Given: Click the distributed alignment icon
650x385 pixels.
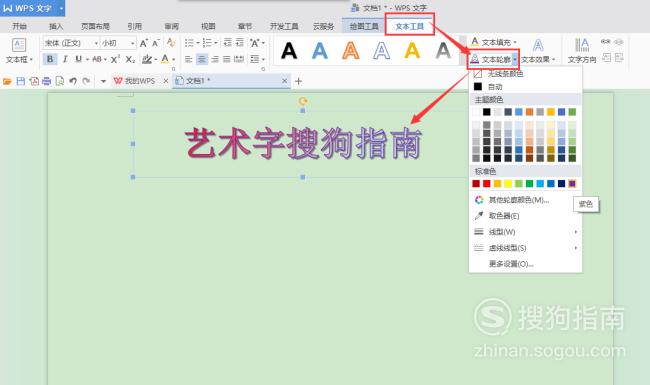Looking at the screenshot, I should (x=239, y=59).
